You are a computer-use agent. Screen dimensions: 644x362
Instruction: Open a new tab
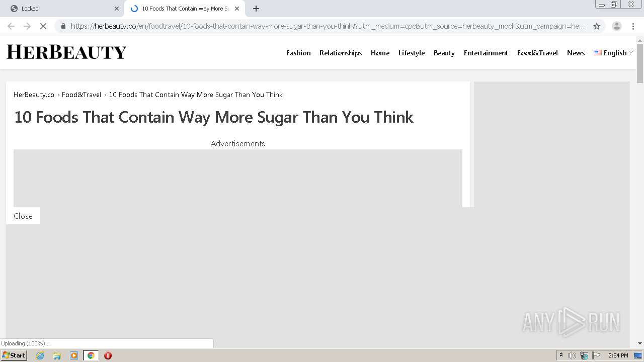[256, 9]
